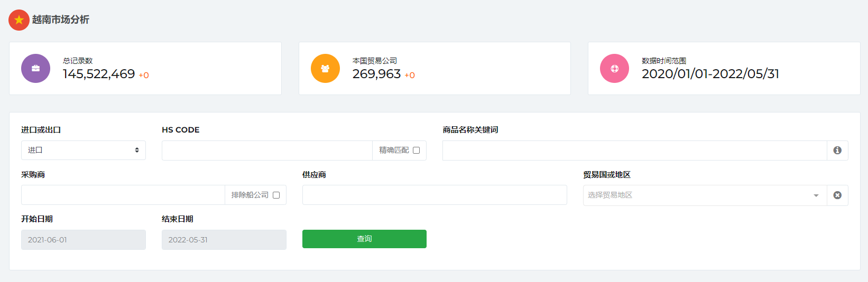Click the purple briefcase total records icon
This screenshot has width=868, height=282.
click(35, 69)
